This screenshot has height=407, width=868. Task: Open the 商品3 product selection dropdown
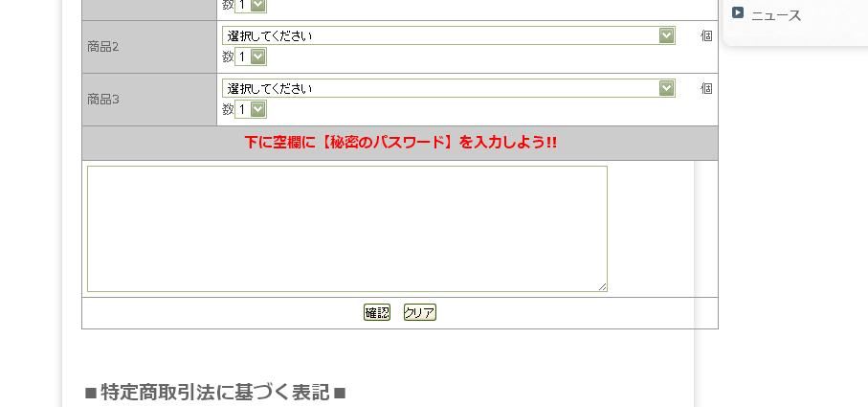[449, 88]
